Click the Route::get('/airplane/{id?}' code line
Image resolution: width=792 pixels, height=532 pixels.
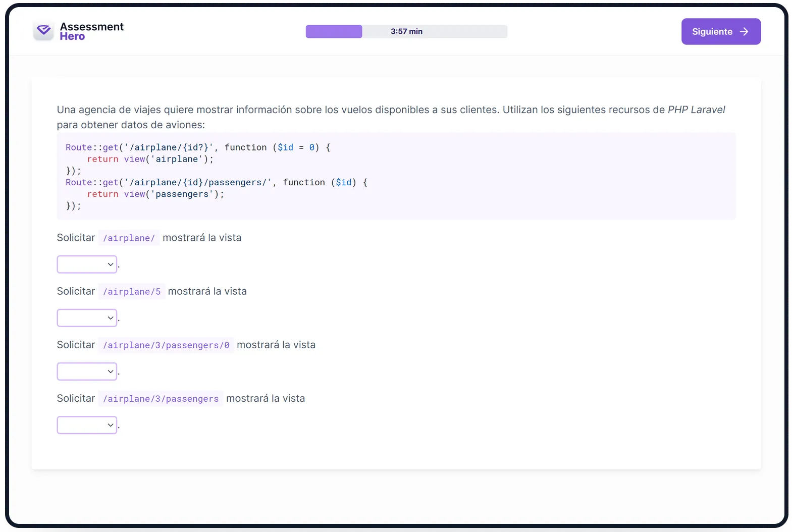point(198,147)
